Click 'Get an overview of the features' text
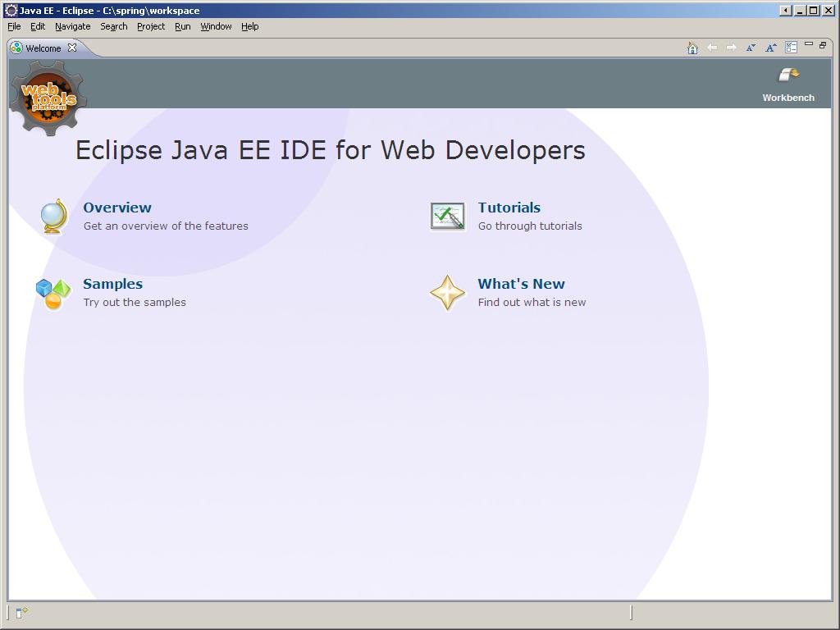 (x=166, y=226)
